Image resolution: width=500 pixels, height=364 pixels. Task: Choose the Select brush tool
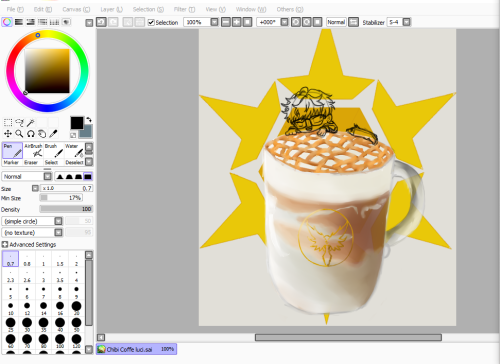click(54, 162)
